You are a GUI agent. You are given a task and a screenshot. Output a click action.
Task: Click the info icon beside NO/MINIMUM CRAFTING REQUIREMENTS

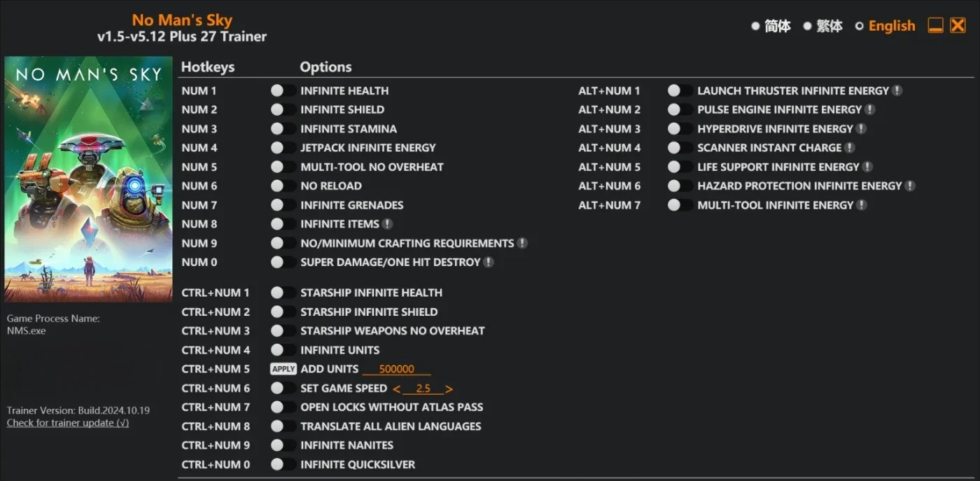[x=522, y=243]
